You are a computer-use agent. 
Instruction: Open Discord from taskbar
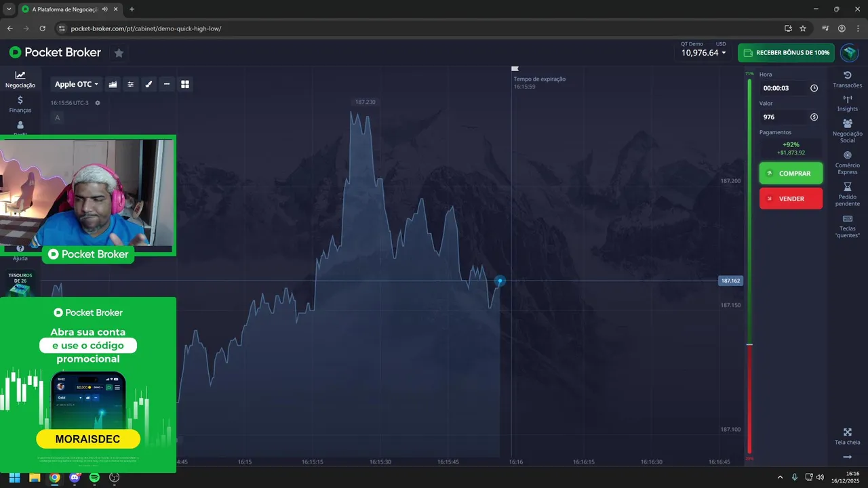click(x=75, y=477)
